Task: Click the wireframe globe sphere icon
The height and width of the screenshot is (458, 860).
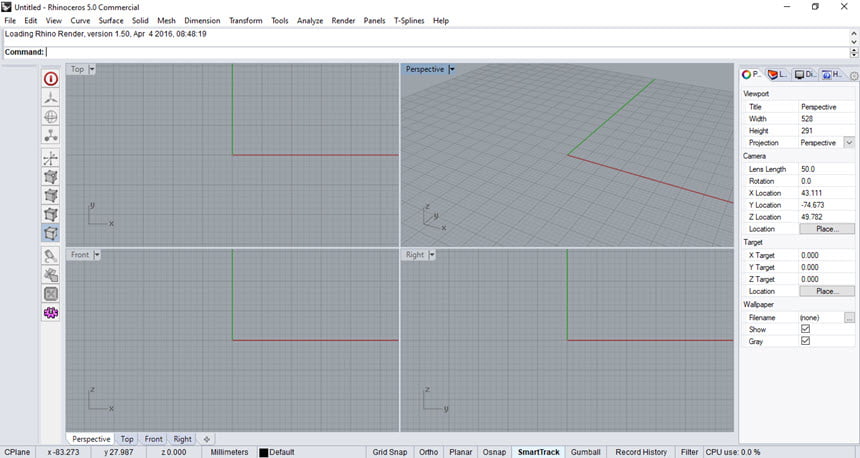Action: point(50,116)
